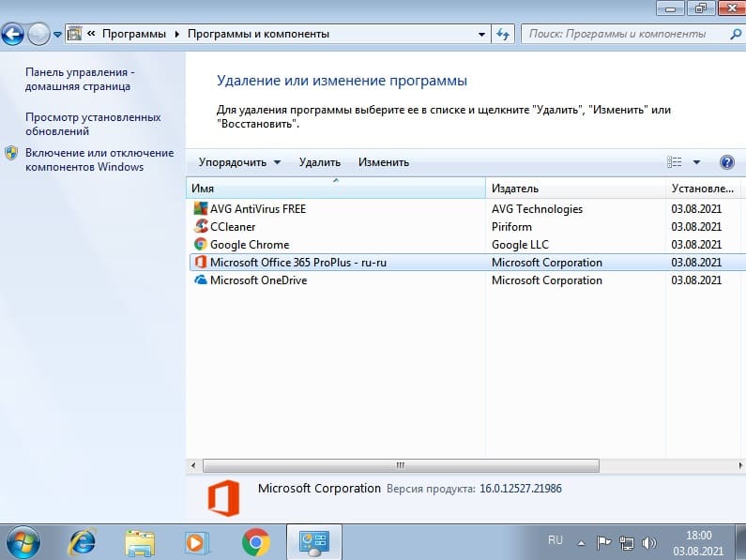Click Программы и компоненты breadcrumb
746x560 pixels.
click(x=258, y=34)
